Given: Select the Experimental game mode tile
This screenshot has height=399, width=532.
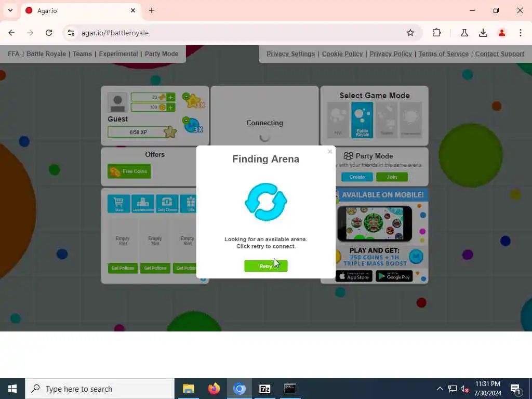Looking at the screenshot, I should (411, 120).
